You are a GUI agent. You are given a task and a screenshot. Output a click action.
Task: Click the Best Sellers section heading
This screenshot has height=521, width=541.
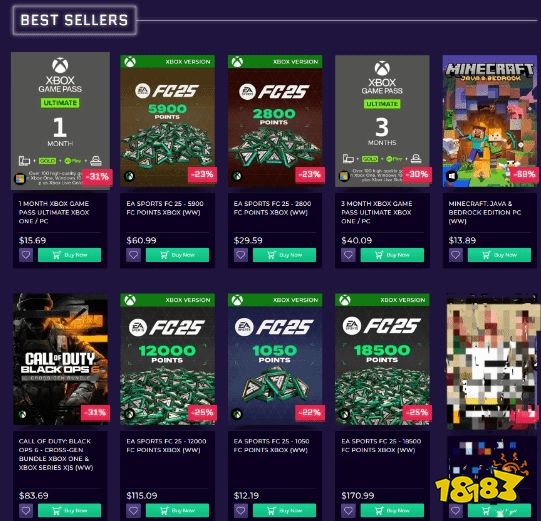click(75, 20)
